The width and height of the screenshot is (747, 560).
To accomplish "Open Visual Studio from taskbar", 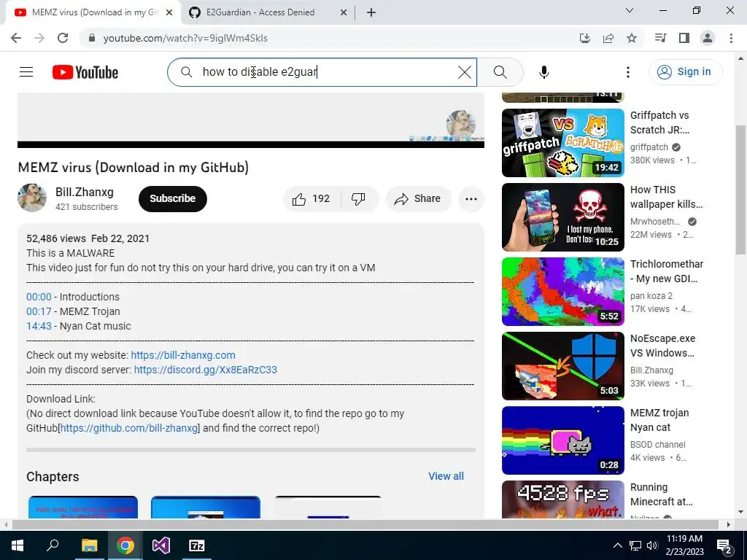I will (x=161, y=545).
